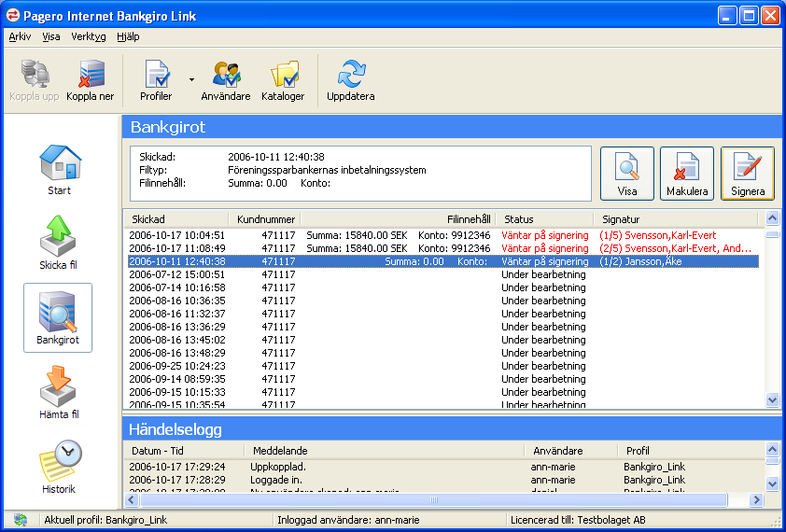Click the Filinnehåll column header

click(x=399, y=219)
